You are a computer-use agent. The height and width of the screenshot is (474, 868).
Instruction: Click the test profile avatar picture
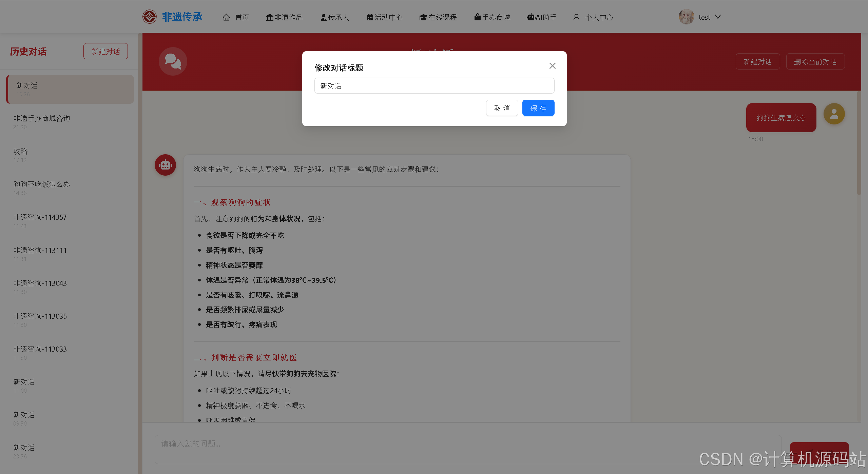[686, 17]
